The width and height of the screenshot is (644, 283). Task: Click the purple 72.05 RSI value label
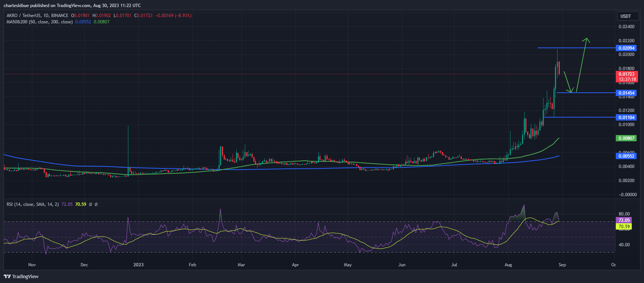coord(624,220)
